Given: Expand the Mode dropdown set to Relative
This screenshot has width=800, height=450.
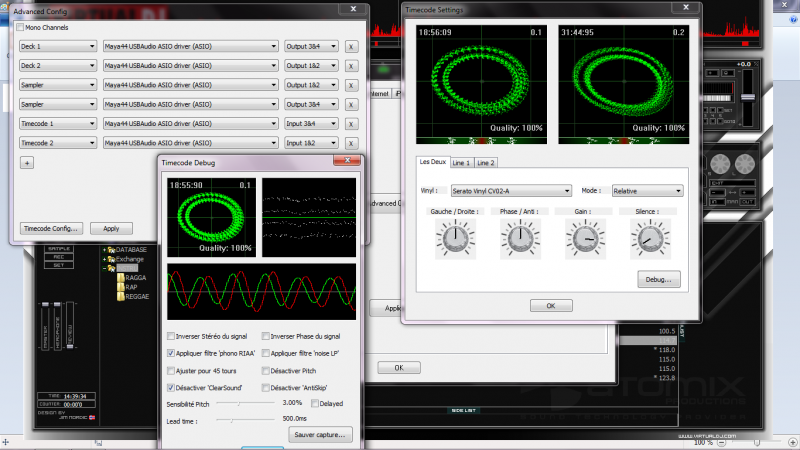Looking at the screenshot, I should pos(647,190).
